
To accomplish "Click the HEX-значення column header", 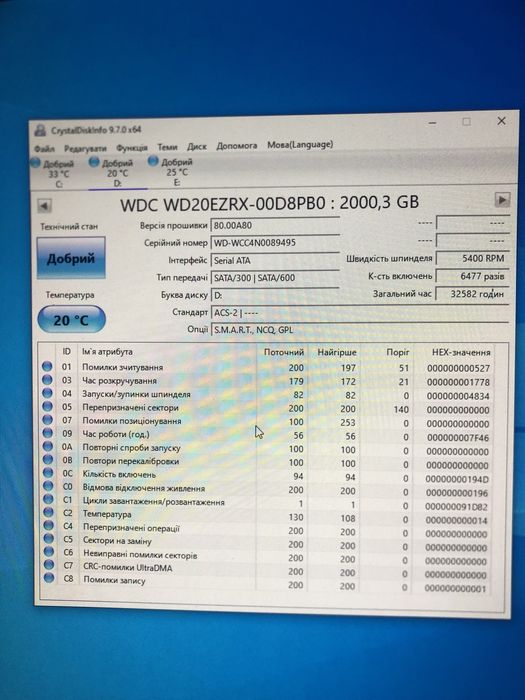I will coord(461,352).
